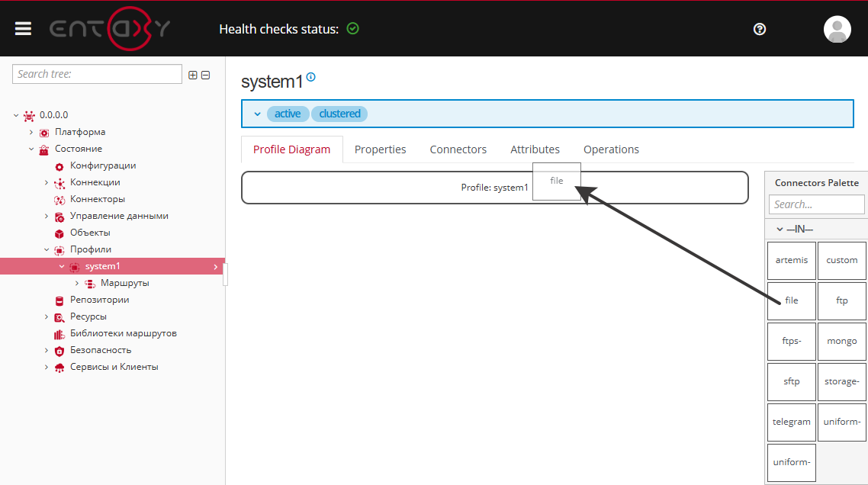
Task: Expand all tree nodes with plus icon
Action: click(x=193, y=75)
